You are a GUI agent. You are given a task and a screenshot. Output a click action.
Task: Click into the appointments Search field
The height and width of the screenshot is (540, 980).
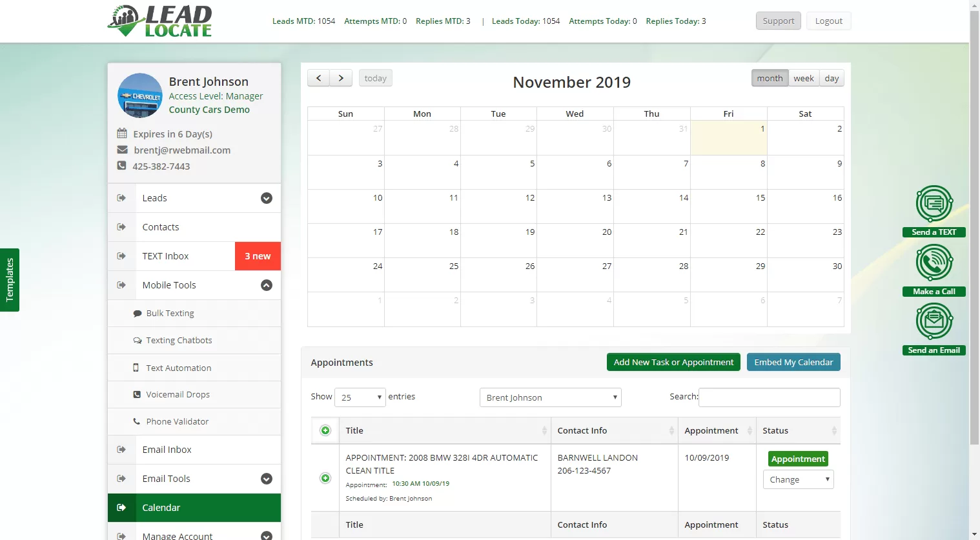tap(769, 397)
